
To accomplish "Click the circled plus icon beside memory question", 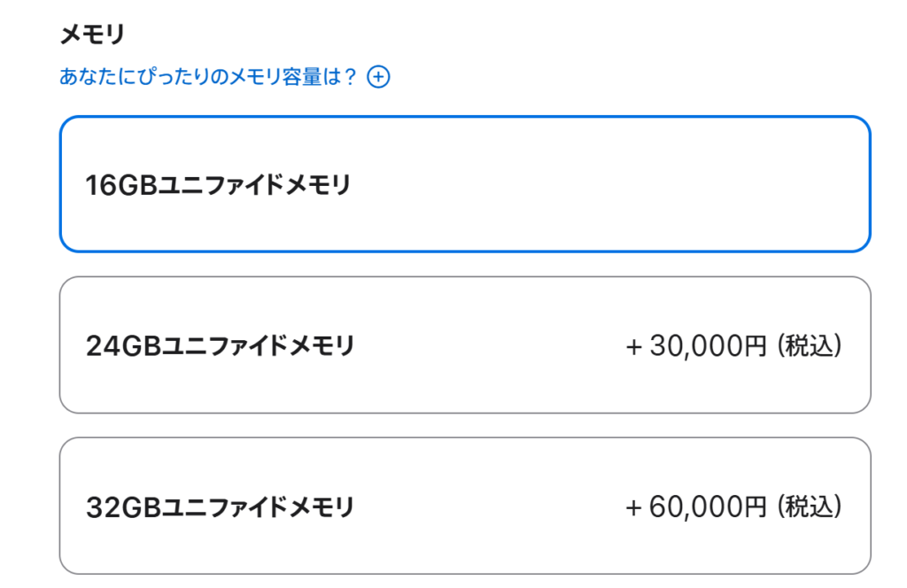I will tap(378, 77).
